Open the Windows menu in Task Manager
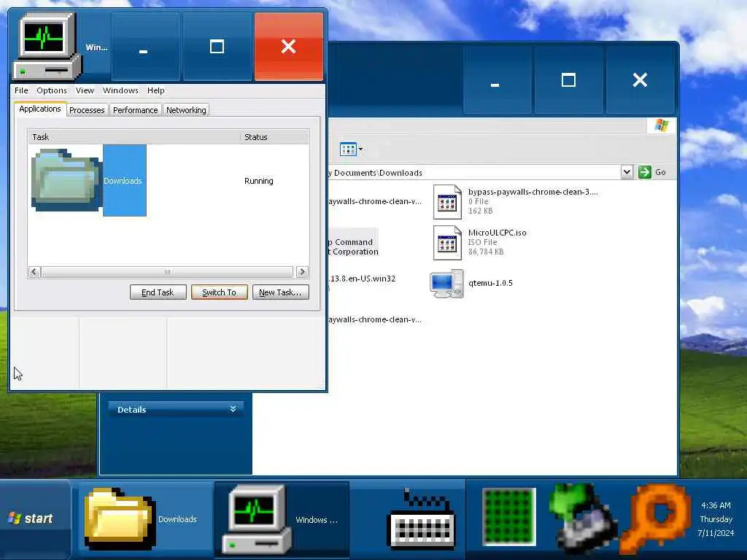747x560 pixels. tap(120, 90)
